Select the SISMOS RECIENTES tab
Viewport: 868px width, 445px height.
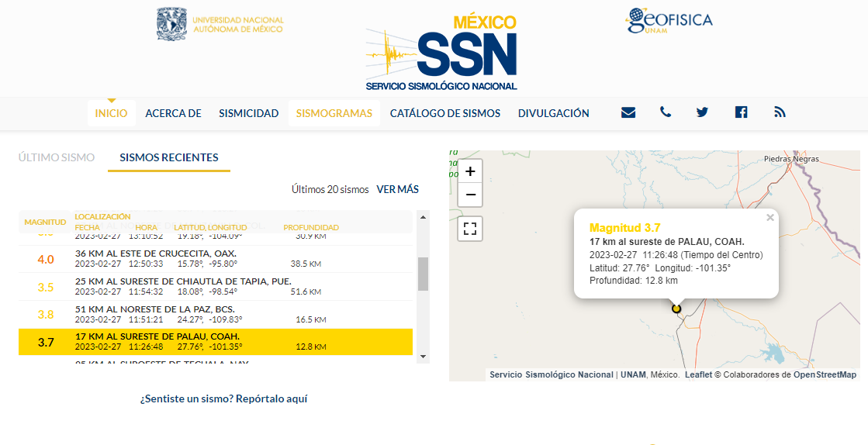(x=169, y=157)
